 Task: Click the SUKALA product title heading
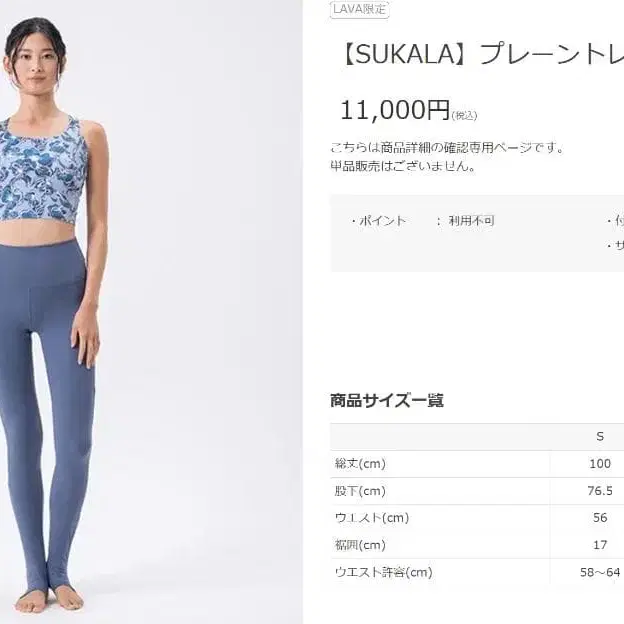(481, 54)
